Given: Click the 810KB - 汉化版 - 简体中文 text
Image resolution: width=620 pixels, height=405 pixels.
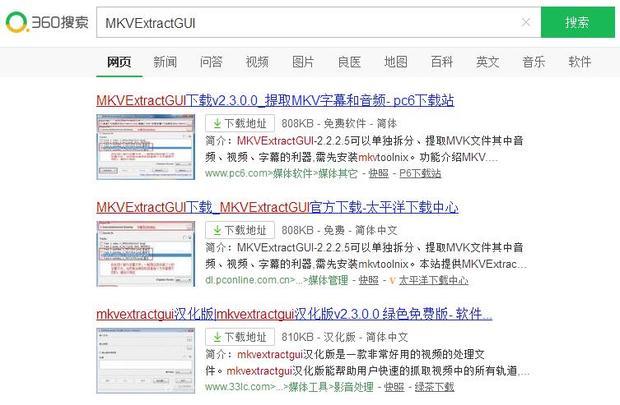Looking at the screenshot, I should 345,337.
